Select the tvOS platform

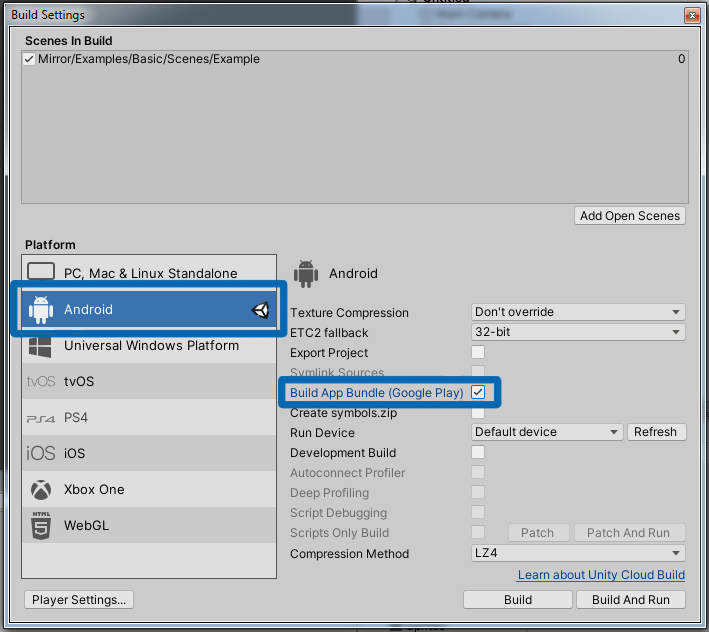click(x=149, y=382)
